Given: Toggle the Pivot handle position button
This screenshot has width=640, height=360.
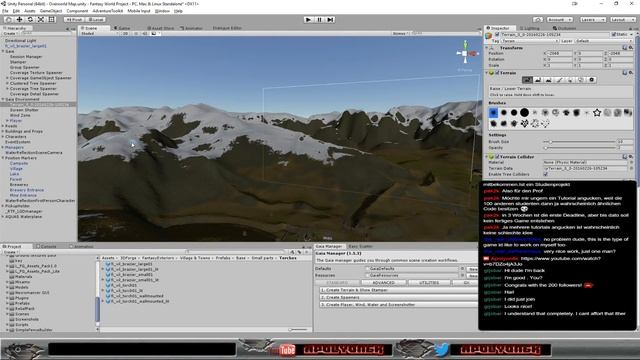Looking at the screenshot, I should (x=74, y=20).
